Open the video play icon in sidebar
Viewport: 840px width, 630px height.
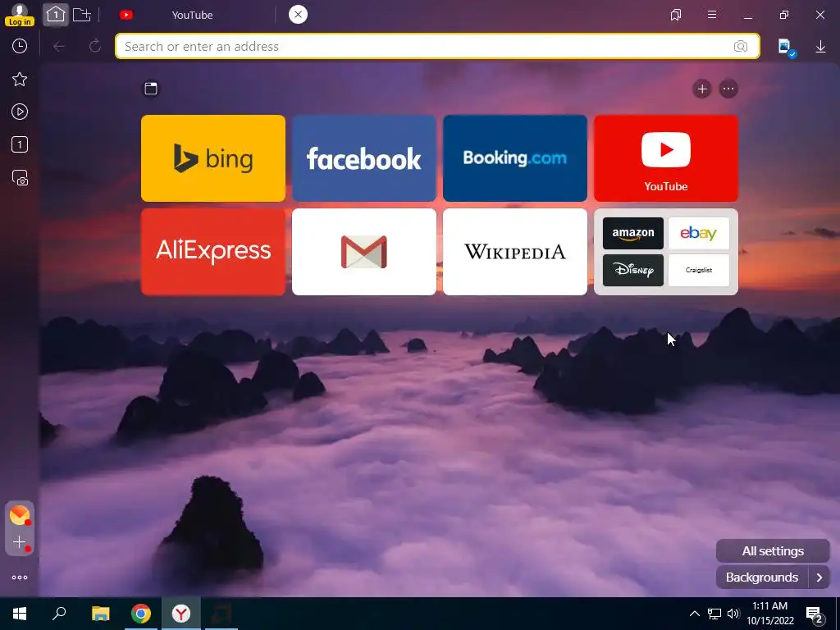[20, 112]
